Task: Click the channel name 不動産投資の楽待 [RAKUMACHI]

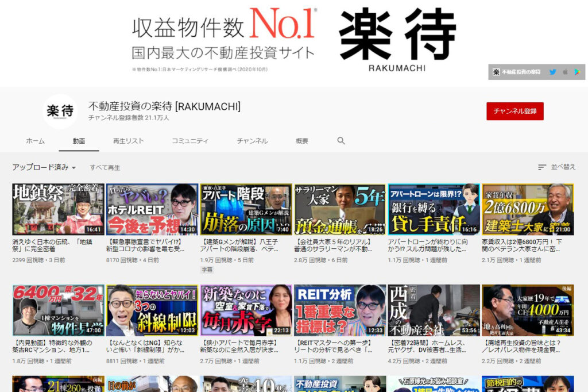Action: 164,106
